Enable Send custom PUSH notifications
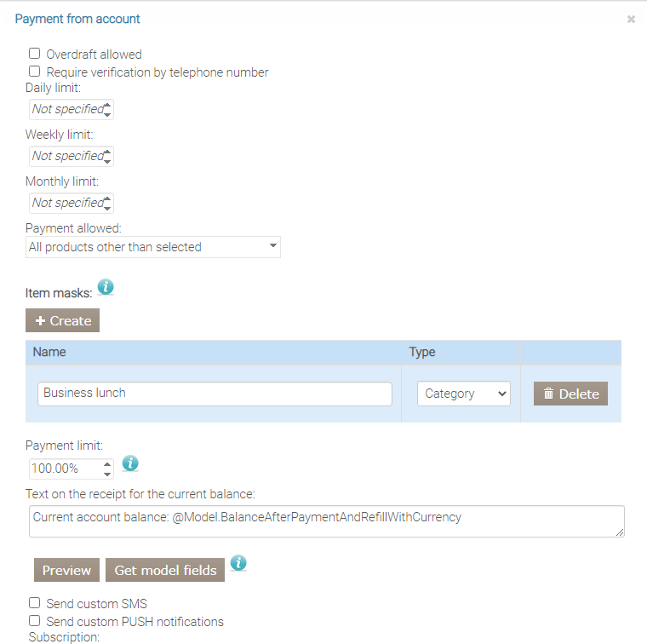This screenshot has width=647, height=644. [x=35, y=621]
